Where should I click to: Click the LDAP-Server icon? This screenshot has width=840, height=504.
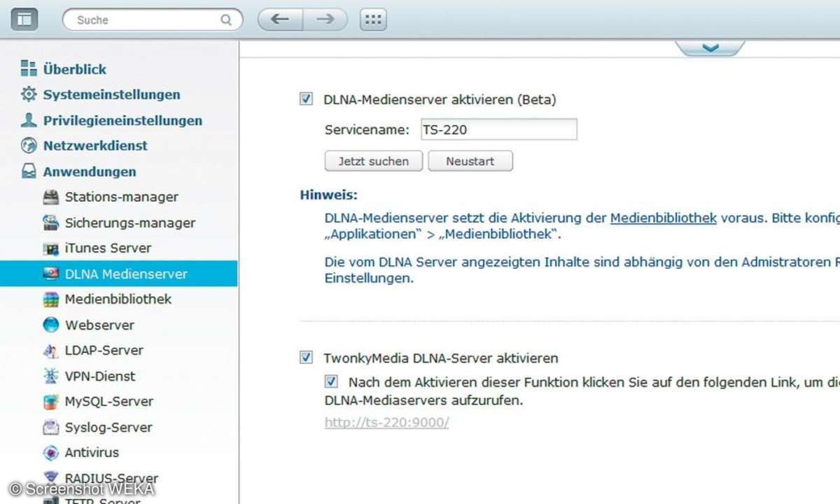(x=50, y=351)
